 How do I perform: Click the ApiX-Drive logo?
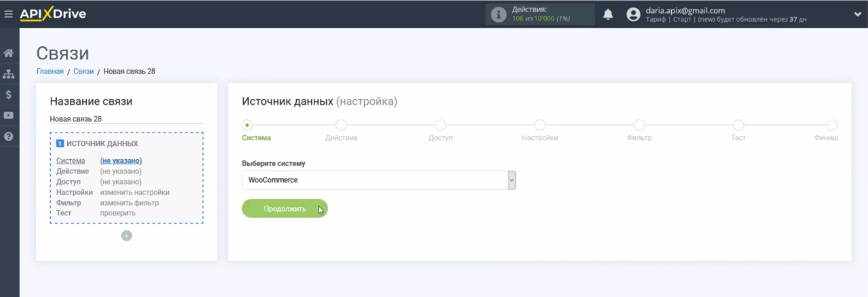pos(53,14)
